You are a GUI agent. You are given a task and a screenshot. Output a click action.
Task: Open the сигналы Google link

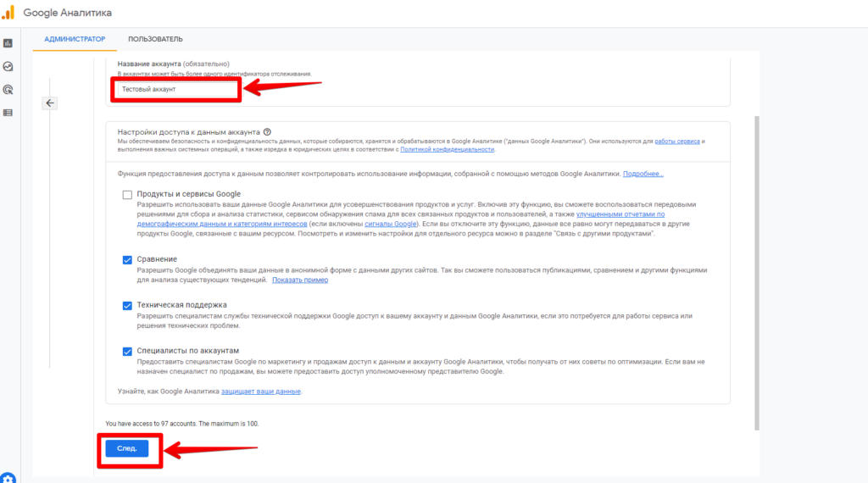coord(391,224)
